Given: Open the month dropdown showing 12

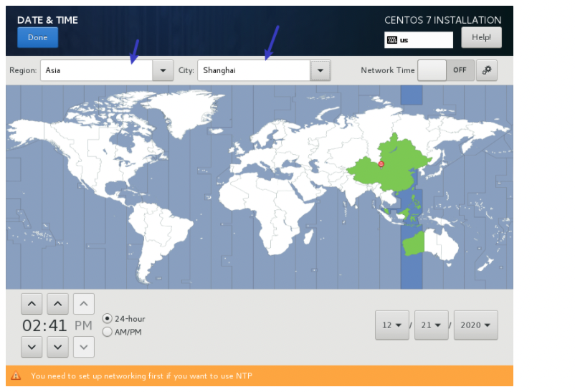Looking at the screenshot, I should tap(391, 325).
